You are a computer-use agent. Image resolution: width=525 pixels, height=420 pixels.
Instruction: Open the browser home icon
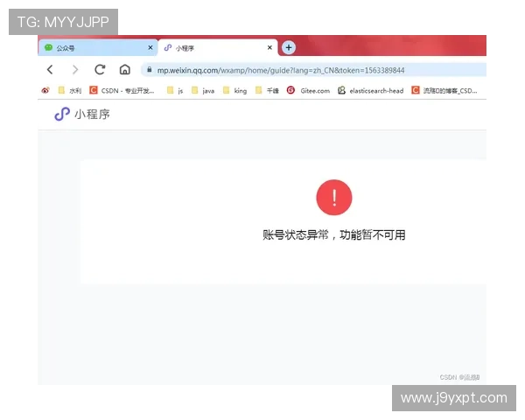pos(125,70)
